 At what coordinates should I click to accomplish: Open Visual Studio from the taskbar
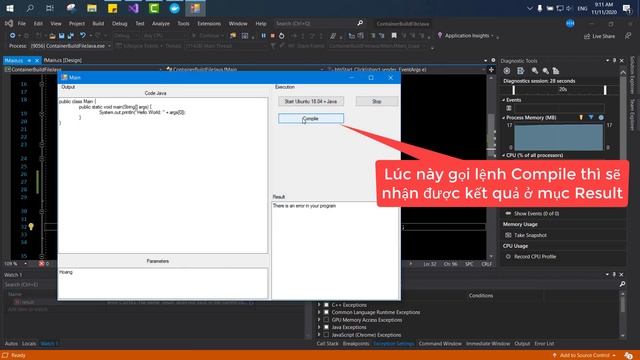[133, 8]
